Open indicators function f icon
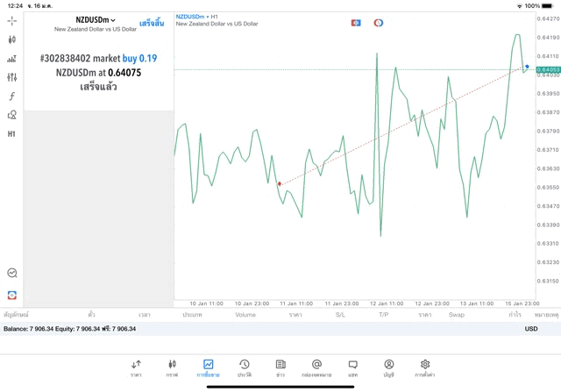The image size is (561, 392). (11, 96)
